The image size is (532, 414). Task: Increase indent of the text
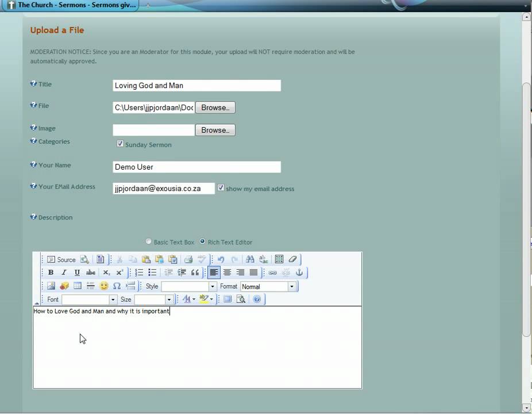tap(182, 273)
